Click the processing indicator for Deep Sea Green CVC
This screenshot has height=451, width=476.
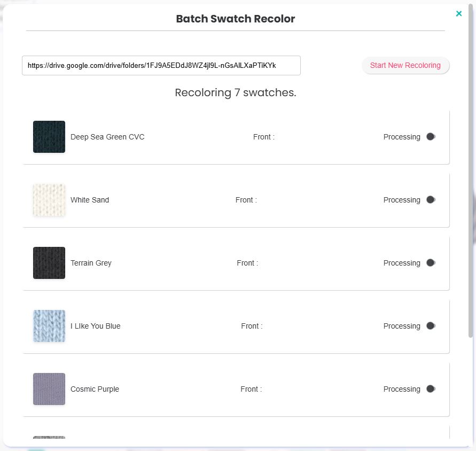click(431, 137)
